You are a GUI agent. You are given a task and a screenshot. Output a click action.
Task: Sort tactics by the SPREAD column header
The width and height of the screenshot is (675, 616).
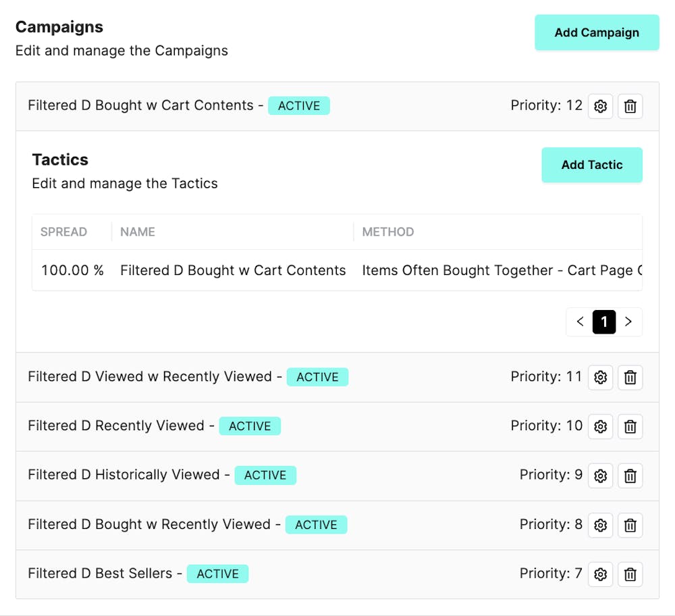[64, 232]
